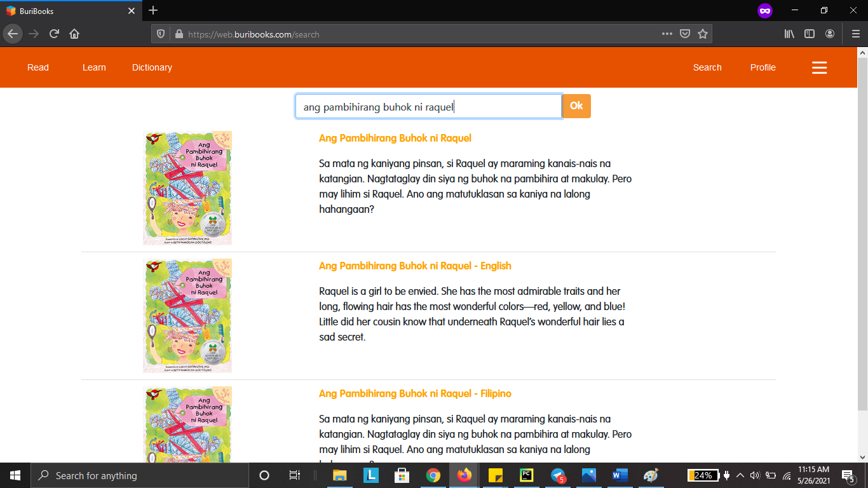Open Ang Pambihirang Buhok ni Raquel - English
868x488 pixels.
coord(415,266)
